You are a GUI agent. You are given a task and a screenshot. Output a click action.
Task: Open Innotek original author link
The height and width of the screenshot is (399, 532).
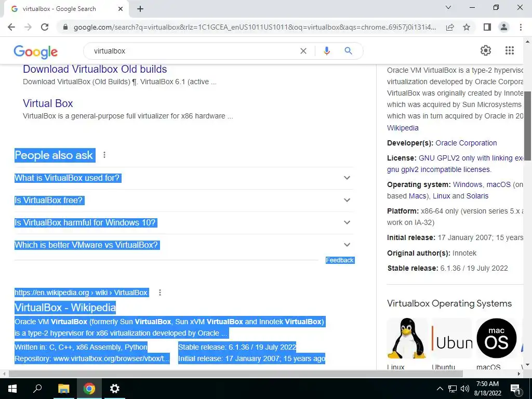point(464,253)
